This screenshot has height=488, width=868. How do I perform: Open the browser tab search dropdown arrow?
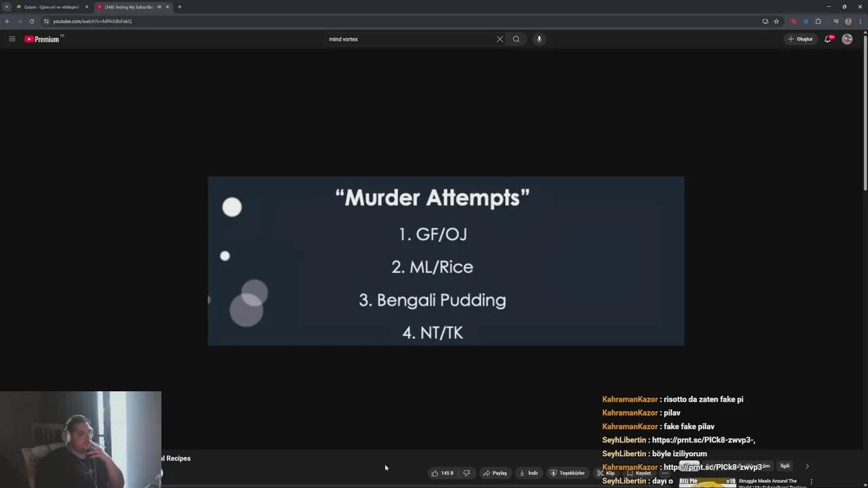point(7,7)
